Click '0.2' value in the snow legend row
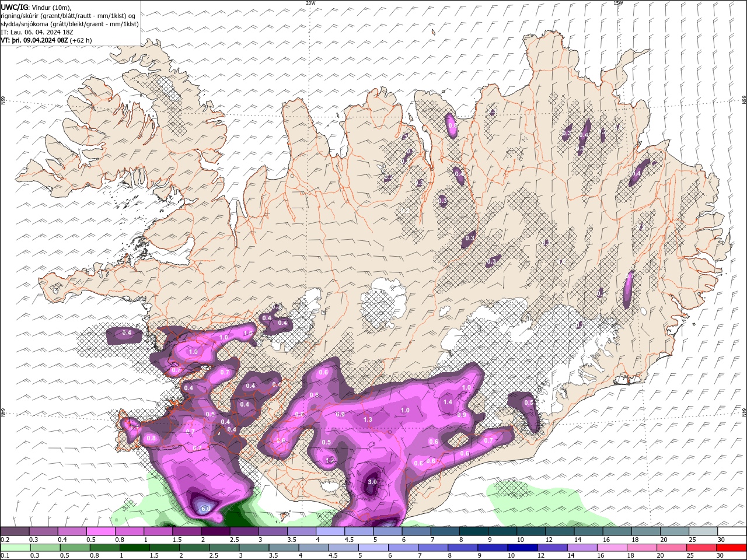This screenshot has width=747, height=560. coord(5,540)
